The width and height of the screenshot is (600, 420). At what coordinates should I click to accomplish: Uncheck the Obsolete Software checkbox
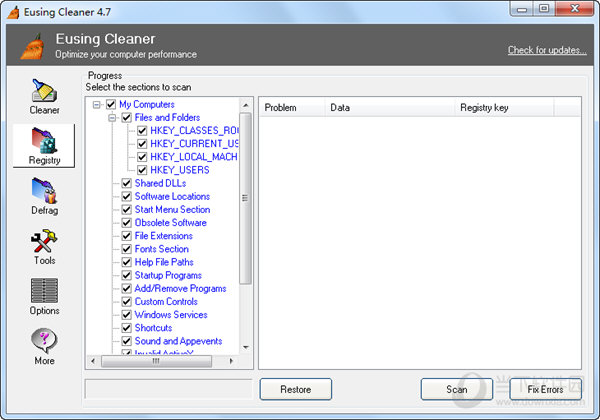[127, 223]
